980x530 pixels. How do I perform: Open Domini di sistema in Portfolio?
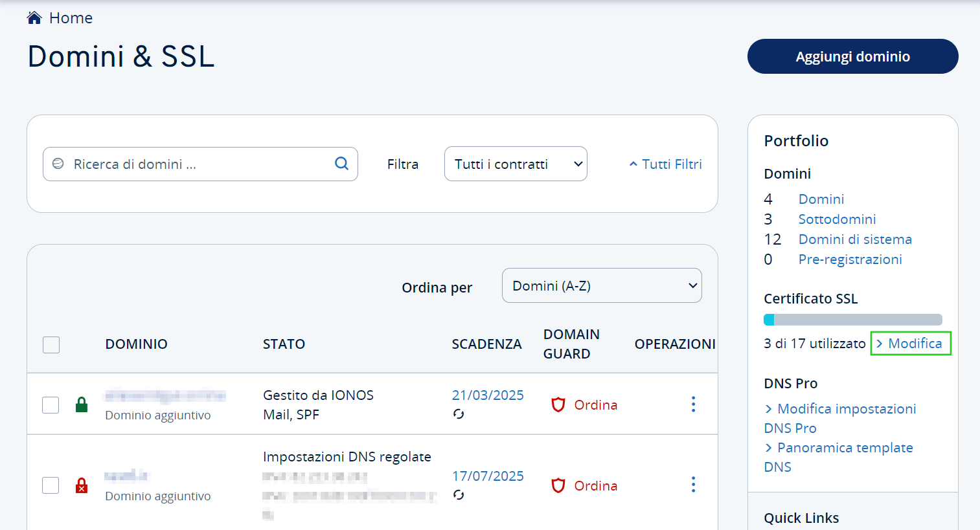(854, 239)
